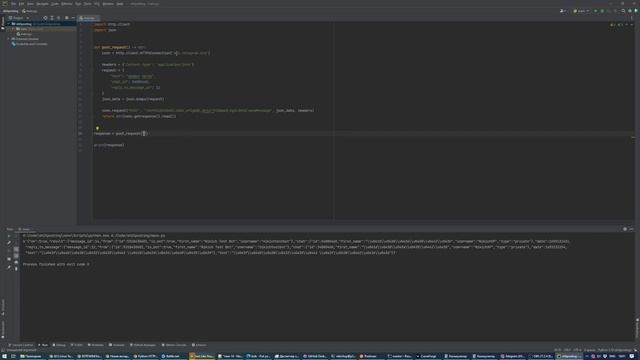Open the user account icon menu
Viewport: 640px width, 360px height.
point(563,11)
